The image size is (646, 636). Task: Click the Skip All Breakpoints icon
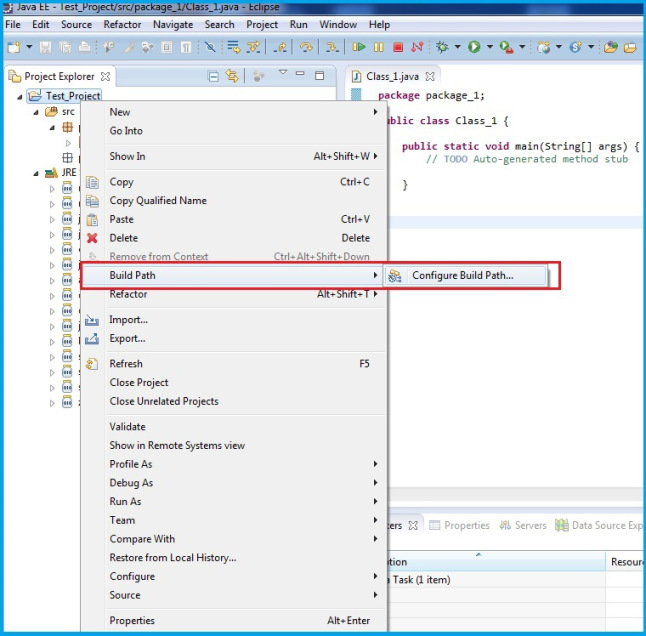click(x=210, y=47)
